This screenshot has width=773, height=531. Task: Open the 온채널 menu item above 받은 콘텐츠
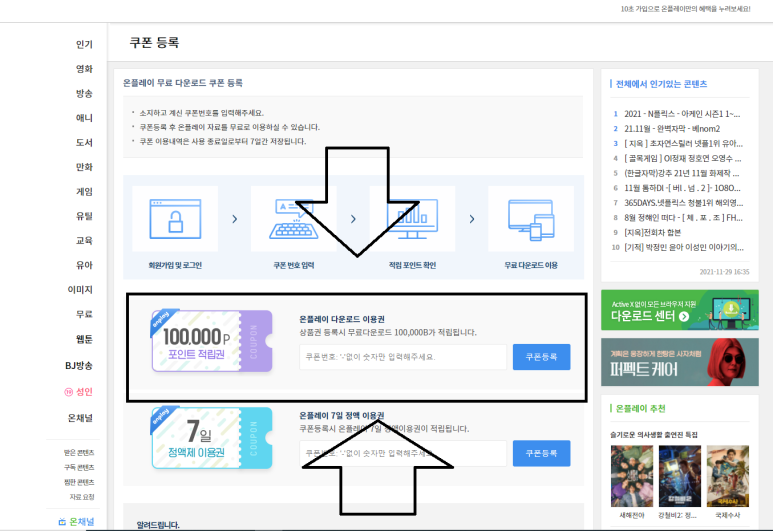click(80, 418)
